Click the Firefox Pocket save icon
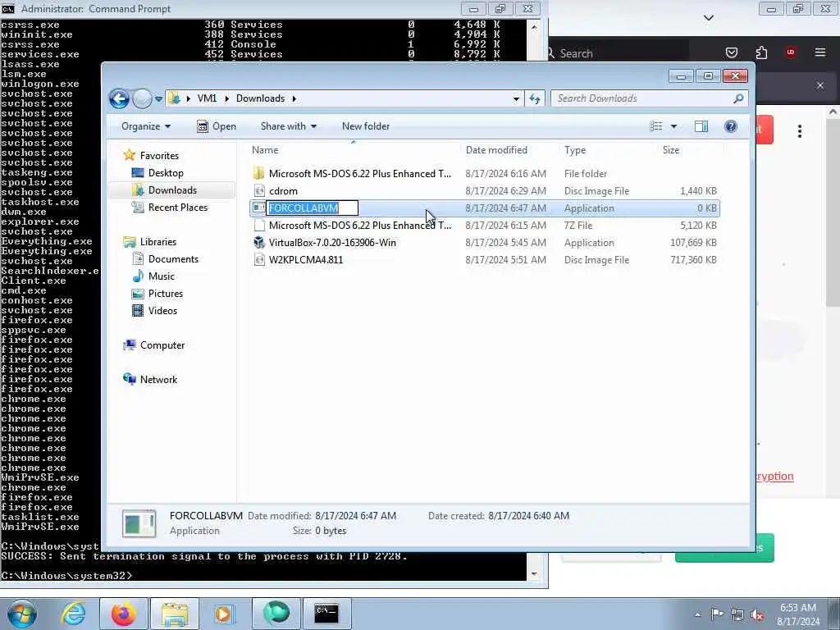 pos(731,52)
